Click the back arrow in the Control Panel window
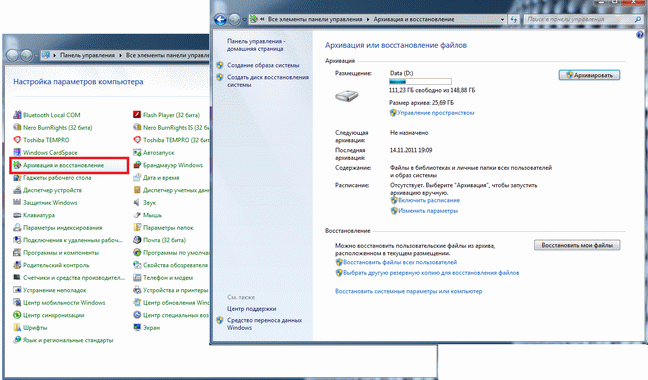The height and width of the screenshot is (380, 648). 12,55
